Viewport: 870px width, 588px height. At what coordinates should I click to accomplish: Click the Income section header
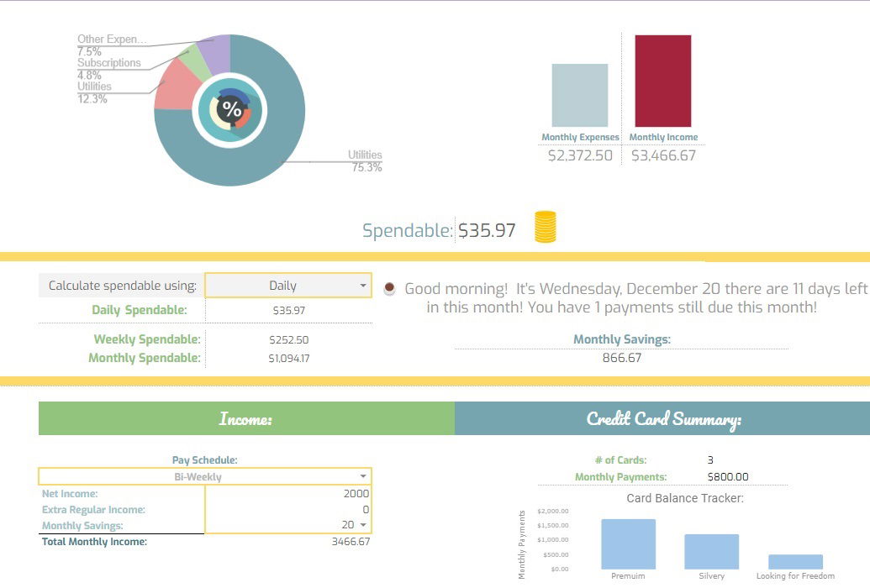246,418
